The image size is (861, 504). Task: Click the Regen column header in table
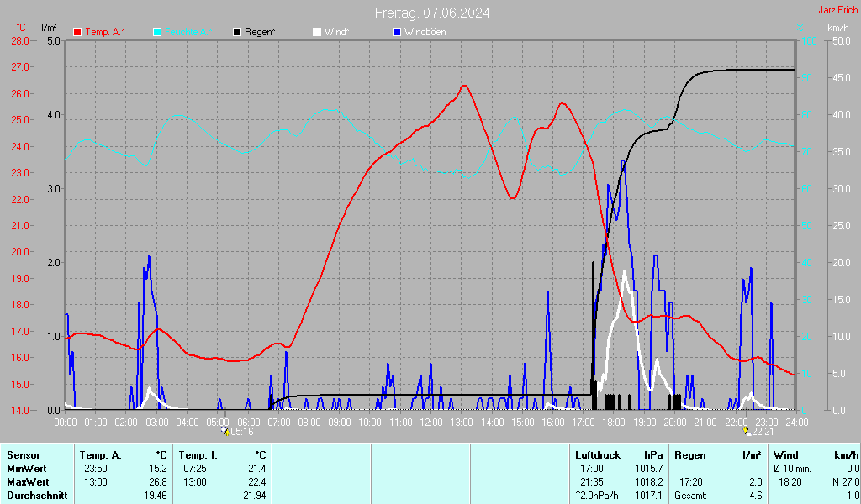point(689,454)
